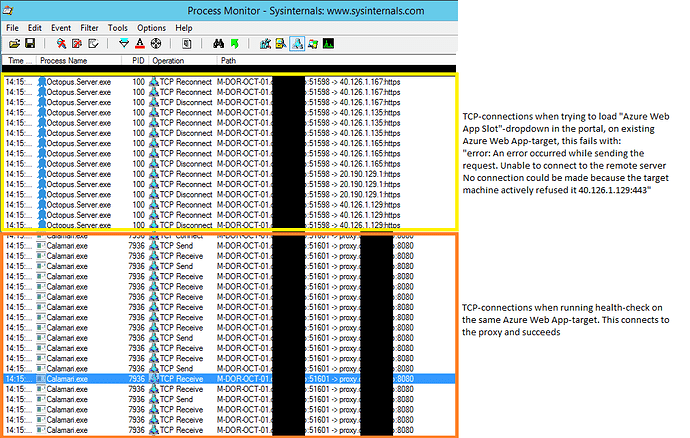
Task: Click TCP Receive in the highlighted blue row
Action: [x=181, y=379]
